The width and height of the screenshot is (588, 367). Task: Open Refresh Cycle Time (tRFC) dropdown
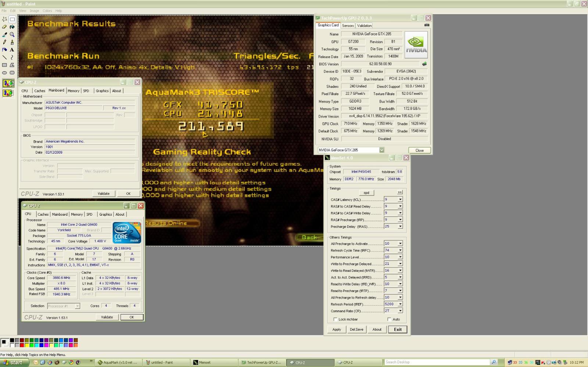click(x=400, y=250)
